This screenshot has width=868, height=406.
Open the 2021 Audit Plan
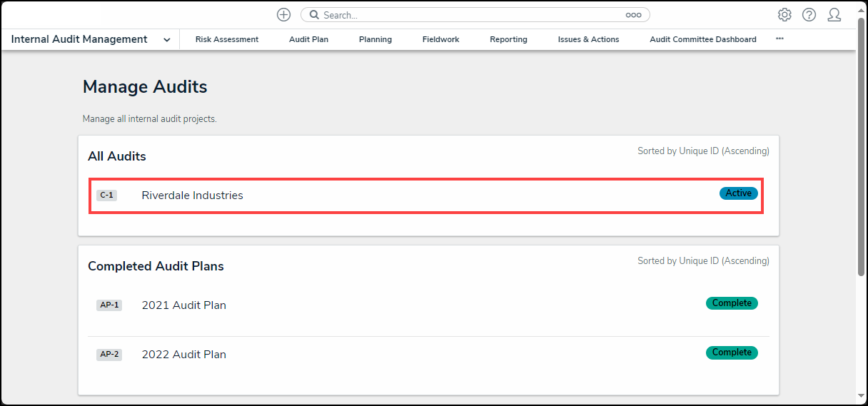pos(184,305)
